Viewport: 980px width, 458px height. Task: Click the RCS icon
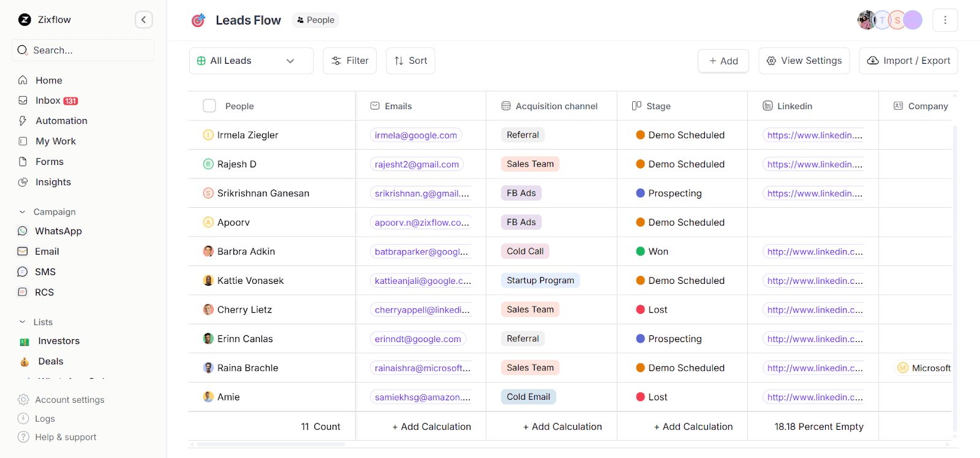(23, 292)
